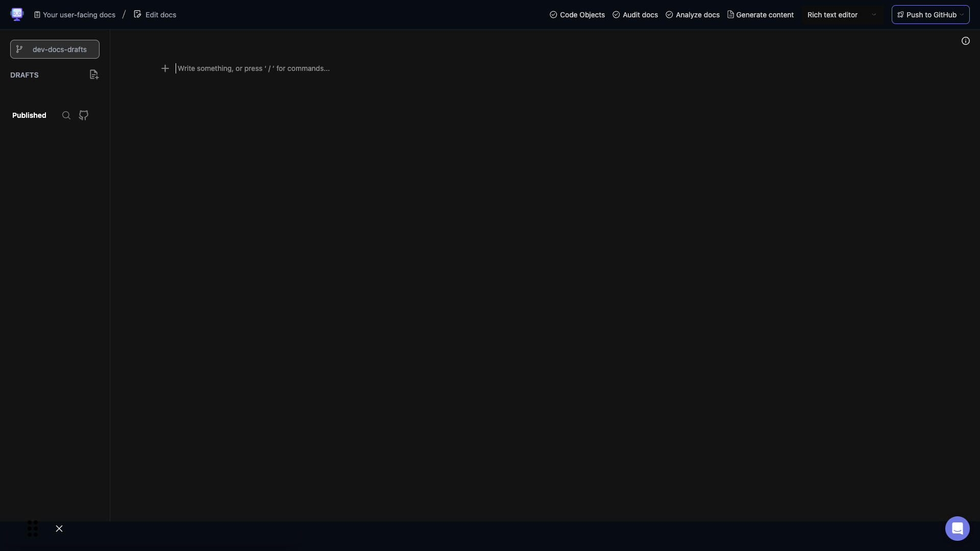Click the info icon in the top right
Image resolution: width=980 pixels, height=551 pixels.
[x=965, y=41]
